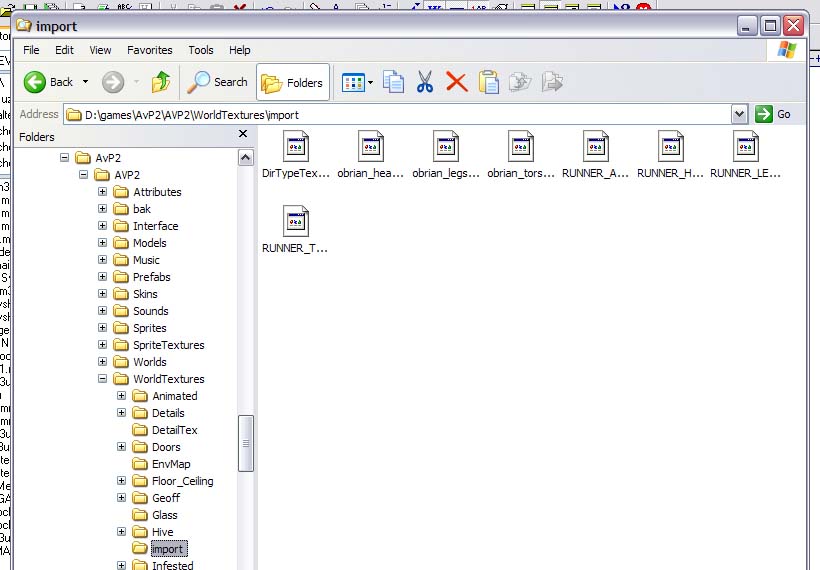The image size is (820, 570).
Task: Select the DetailTex folder in tree
Action: [x=175, y=430]
